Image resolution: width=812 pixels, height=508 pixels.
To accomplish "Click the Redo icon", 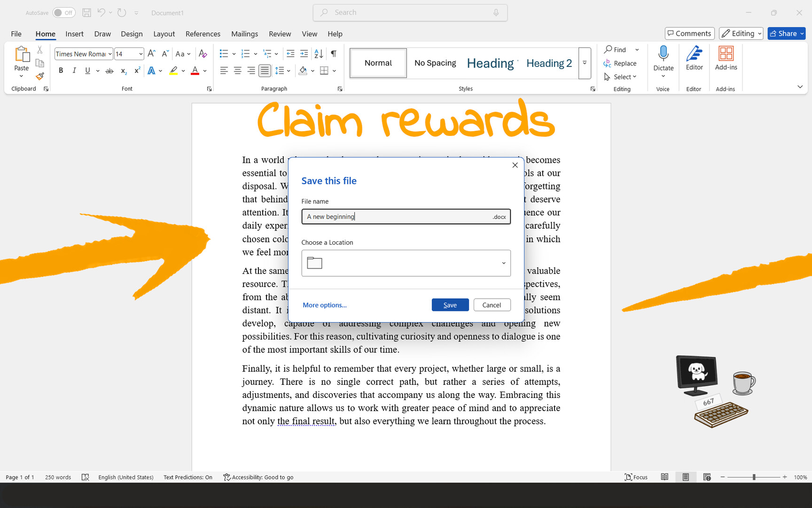I will pos(122,13).
